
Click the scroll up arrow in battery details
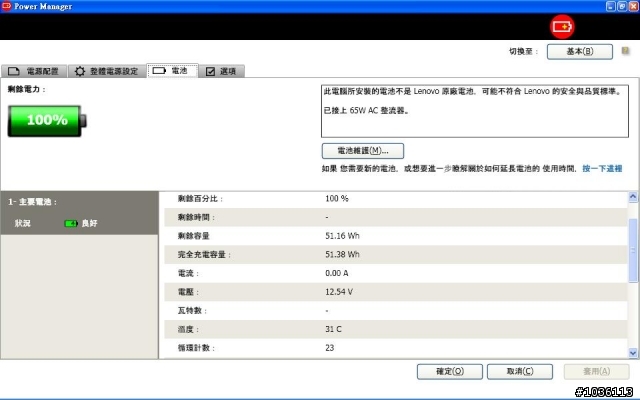click(633, 197)
